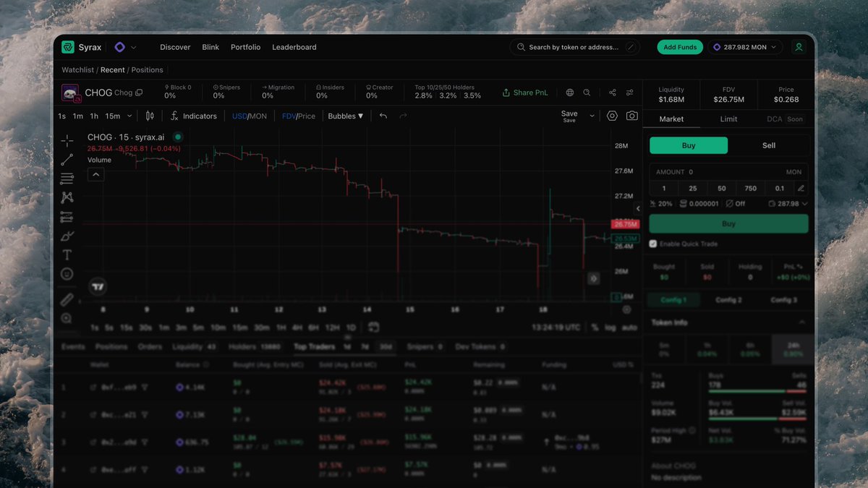Toggle Enable Quick Trade
Viewport: 868px width, 488px height.
click(652, 244)
